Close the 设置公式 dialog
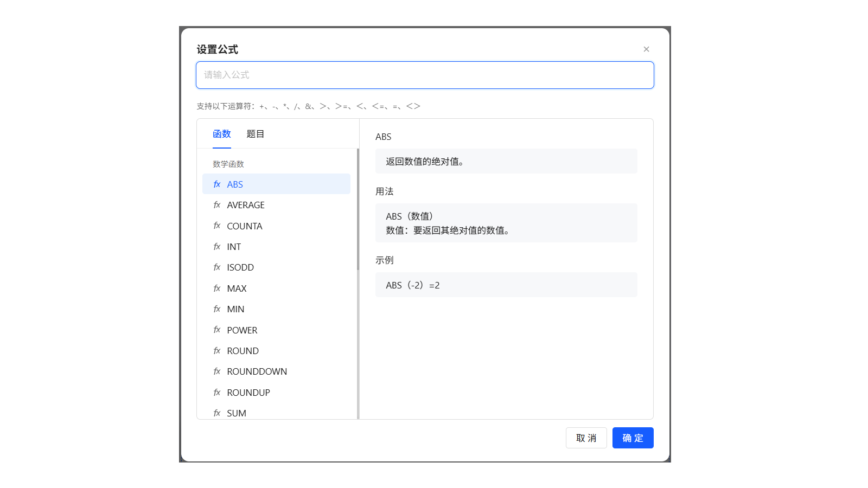The height and width of the screenshot is (488, 868). 646,49
